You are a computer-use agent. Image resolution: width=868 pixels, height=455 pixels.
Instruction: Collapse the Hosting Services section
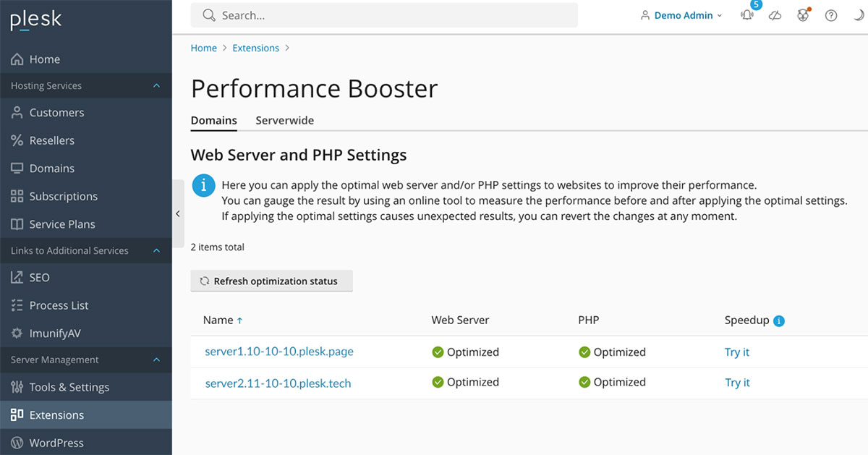pyautogui.click(x=157, y=86)
